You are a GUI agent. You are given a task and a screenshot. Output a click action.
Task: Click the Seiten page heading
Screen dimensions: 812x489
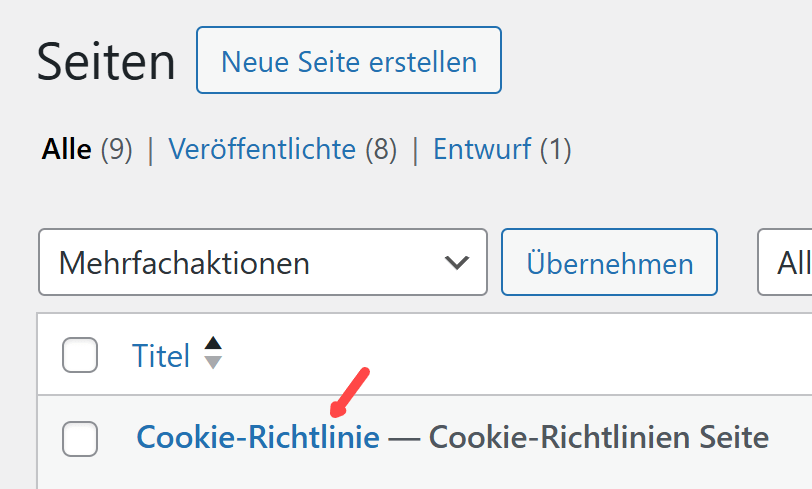[x=106, y=63]
